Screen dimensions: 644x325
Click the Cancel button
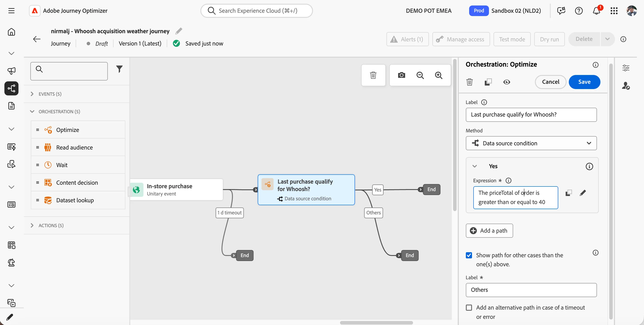pos(550,82)
